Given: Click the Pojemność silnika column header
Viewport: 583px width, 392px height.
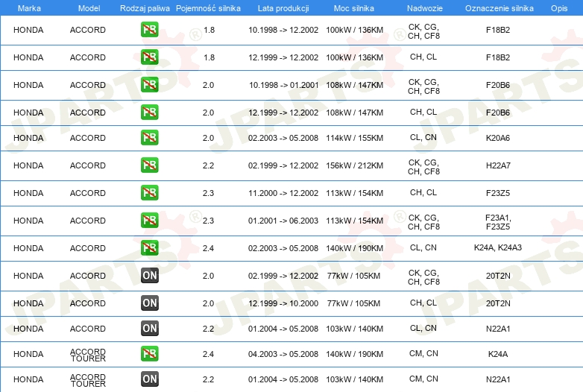Looking at the screenshot, I should coord(208,8).
